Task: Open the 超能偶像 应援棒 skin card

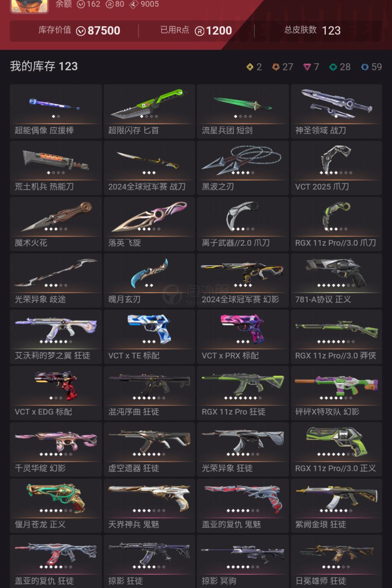Action: 56,111
